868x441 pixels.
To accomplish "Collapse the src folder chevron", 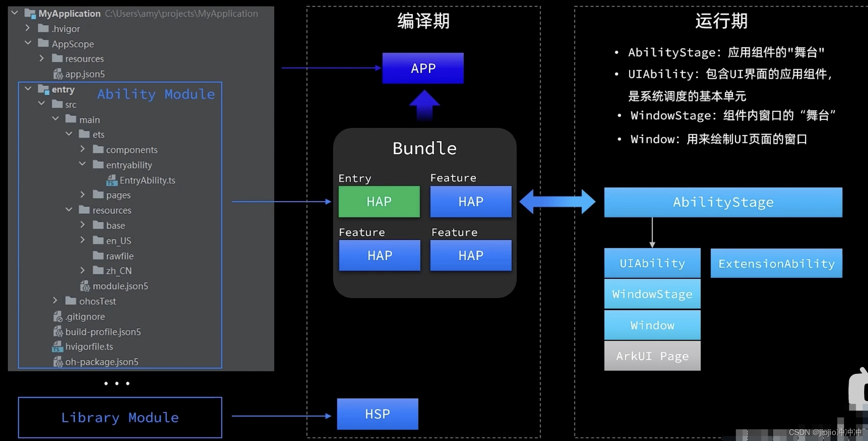I will (x=41, y=103).
